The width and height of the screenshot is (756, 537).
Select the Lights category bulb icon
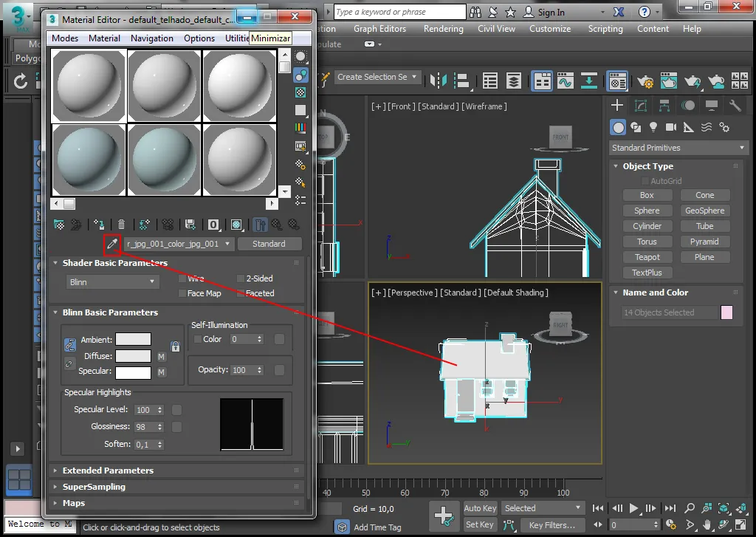pos(653,127)
